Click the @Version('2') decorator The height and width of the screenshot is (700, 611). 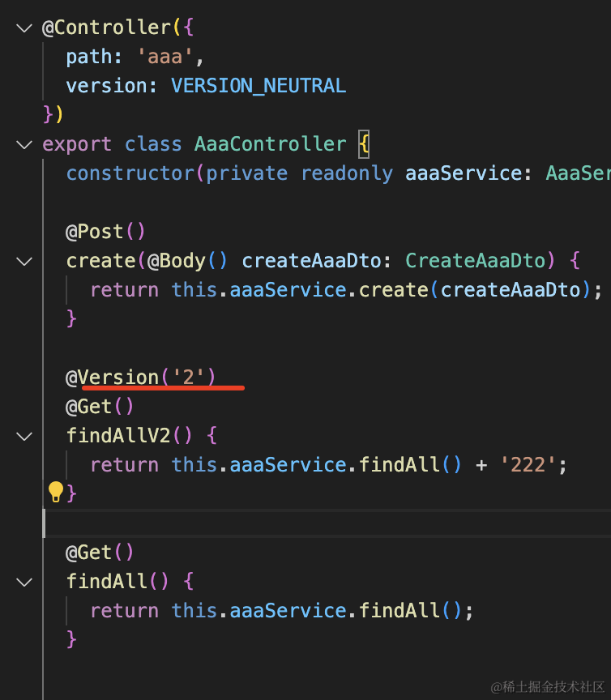pyautogui.click(x=141, y=378)
